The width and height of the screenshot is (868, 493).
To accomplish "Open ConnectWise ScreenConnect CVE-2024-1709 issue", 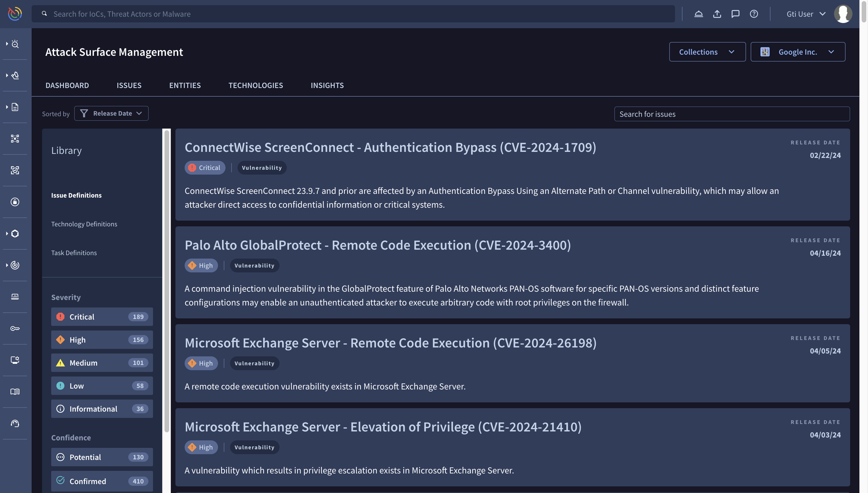I will point(390,147).
